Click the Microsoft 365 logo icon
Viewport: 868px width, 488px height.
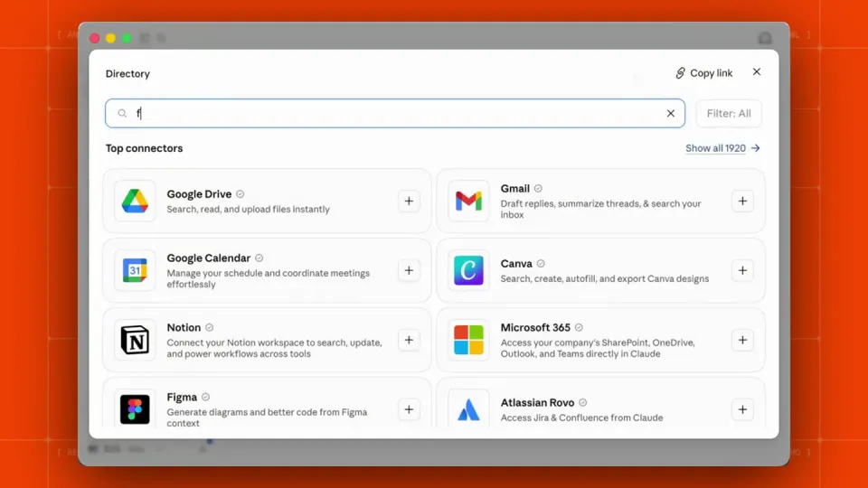click(468, 340)
